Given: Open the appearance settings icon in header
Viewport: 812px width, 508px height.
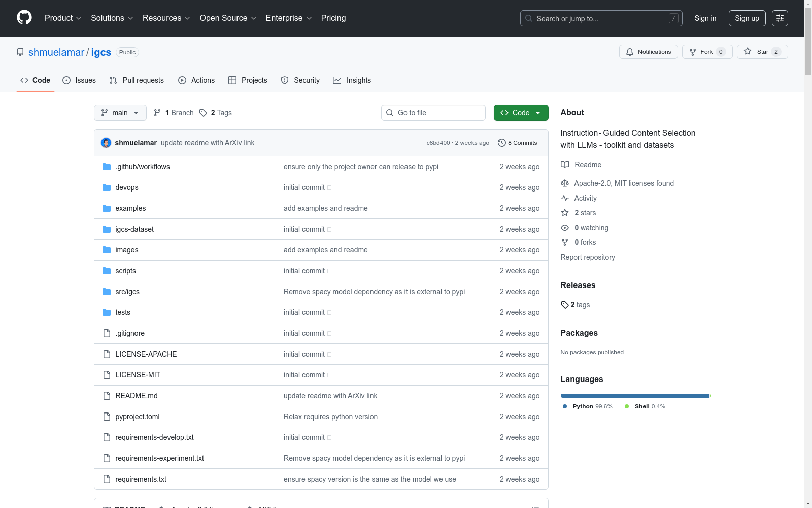Looking at the screenshot, I should 780,18.
